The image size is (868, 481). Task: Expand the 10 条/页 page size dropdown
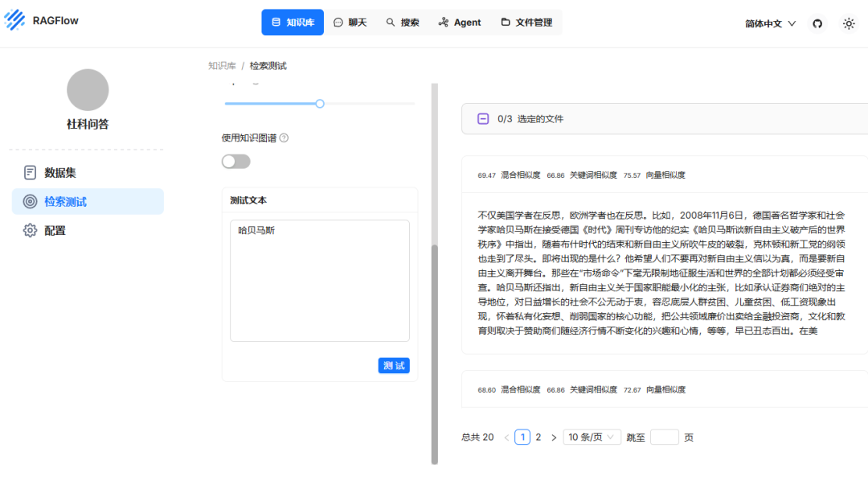click(x=592, y=438)
